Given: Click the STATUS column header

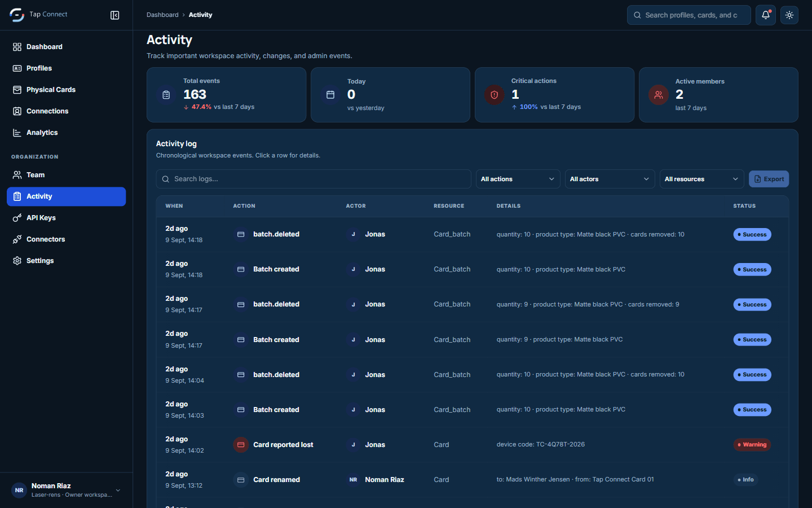Looking at the screenshot, I should (x=744, y=206).
